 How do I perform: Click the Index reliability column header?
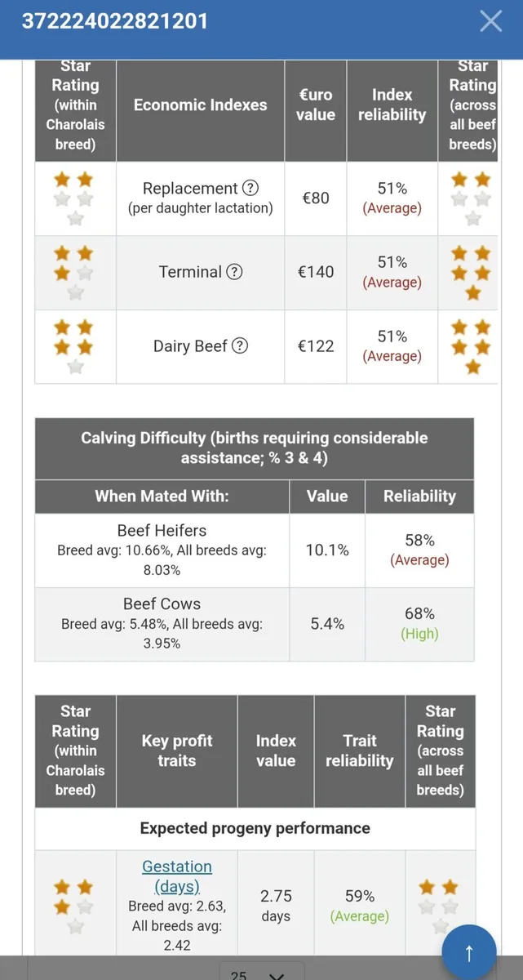[x=392, y=105]
